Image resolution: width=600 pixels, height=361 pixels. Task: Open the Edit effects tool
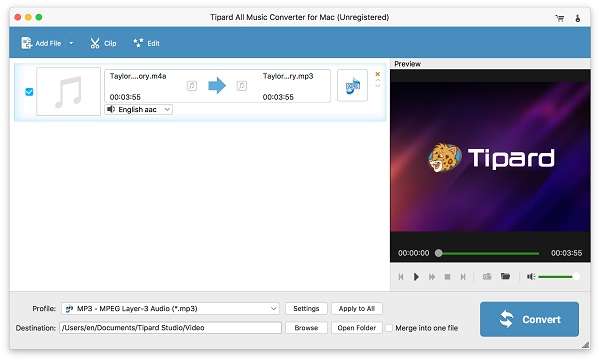click(x=146, y=43)
